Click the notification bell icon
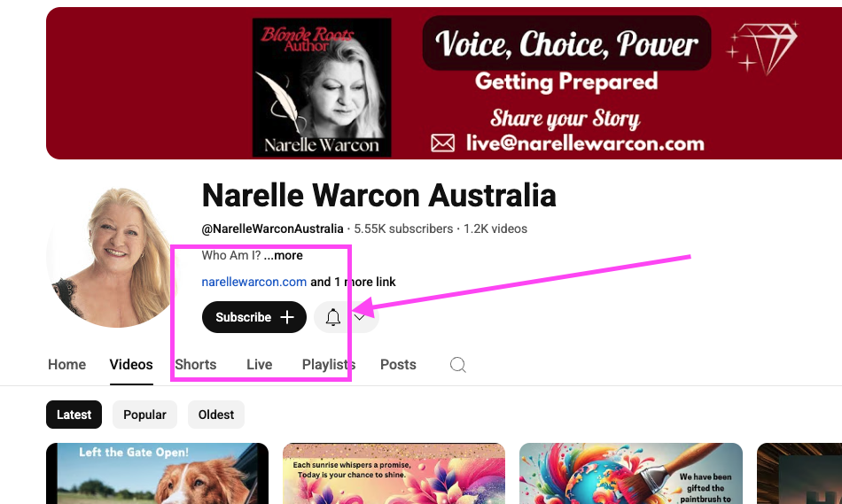Viewport: 842px width, 504px height. pyautogui.click(x=333, y=317)
